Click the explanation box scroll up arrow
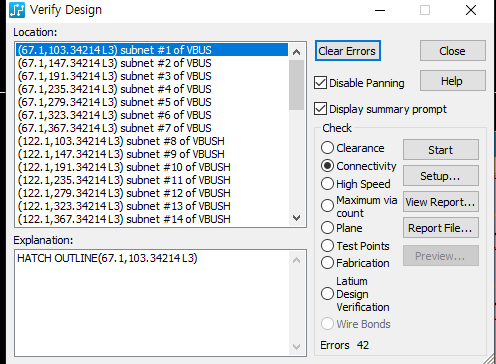This screenshot has width=496, height=364. (x=296, y=260)
